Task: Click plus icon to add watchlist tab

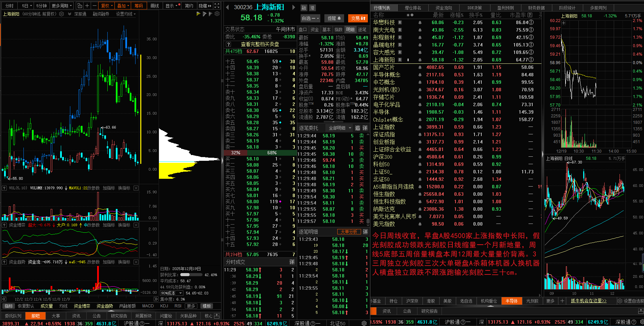Action: click(562, 301)
